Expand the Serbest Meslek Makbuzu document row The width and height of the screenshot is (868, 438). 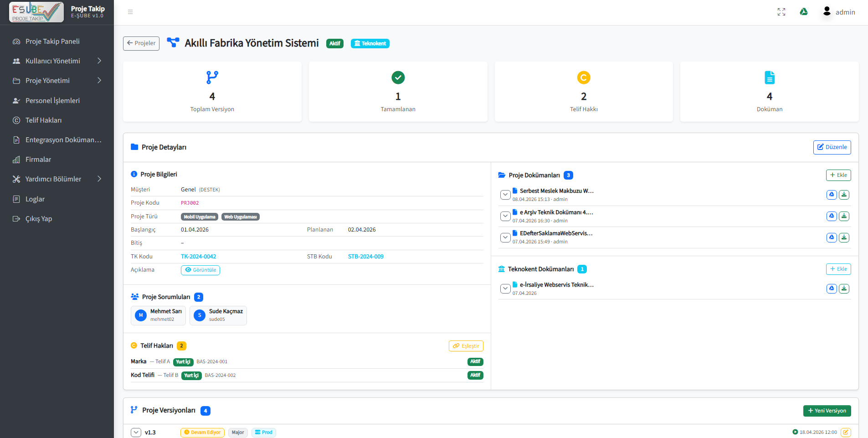pos(505,195)
